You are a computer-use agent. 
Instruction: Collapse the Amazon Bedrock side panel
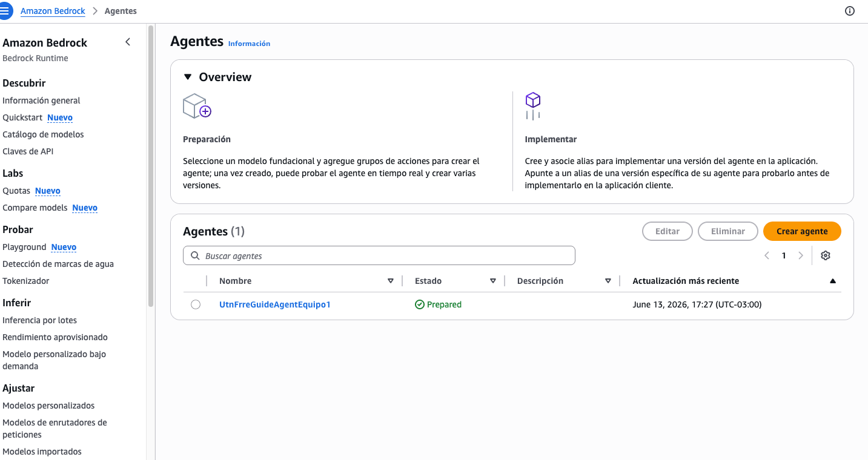click(x=127, y=42)
